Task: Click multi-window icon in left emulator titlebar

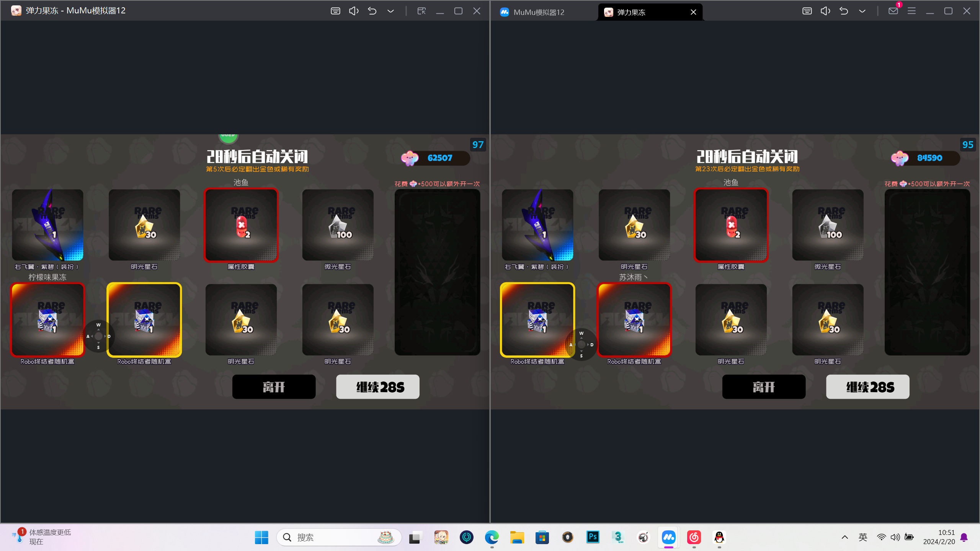Action: tap(421, 11)
